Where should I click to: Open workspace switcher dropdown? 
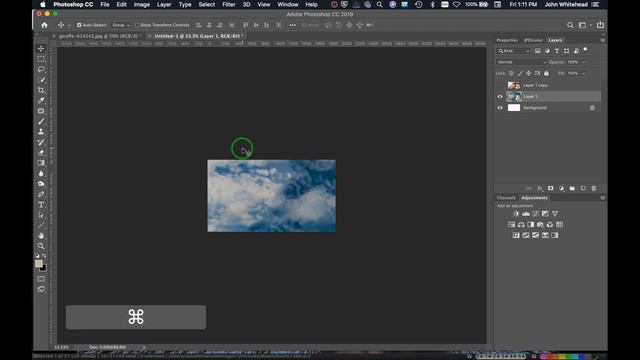[584, 25]
